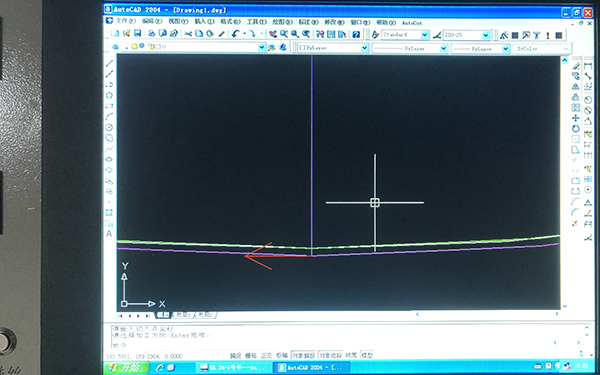Click the Undo arrow icon

235,34
